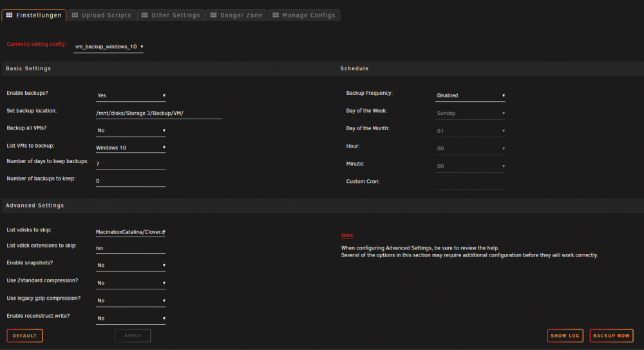The image size is (644, 350).
Task: Open the Manage Configs tab
Action: tap(304, 15)
